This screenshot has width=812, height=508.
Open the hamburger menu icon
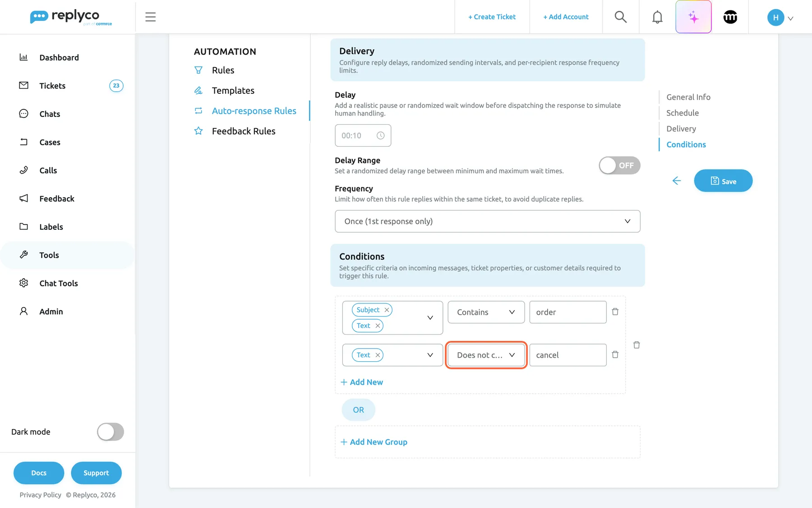[x=151, y=17]
